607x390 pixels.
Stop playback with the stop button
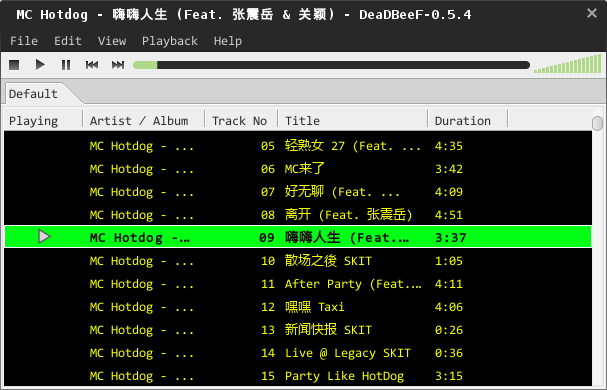click(14, 65)
